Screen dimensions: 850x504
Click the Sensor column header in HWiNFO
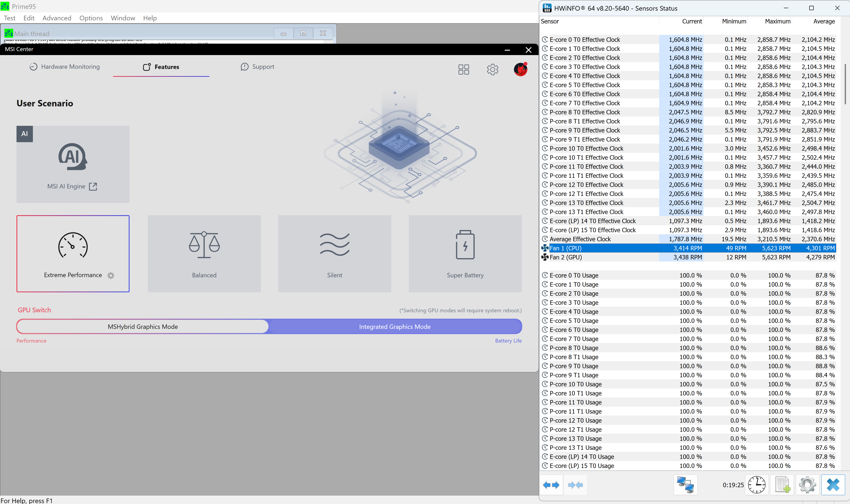[599, 21]
